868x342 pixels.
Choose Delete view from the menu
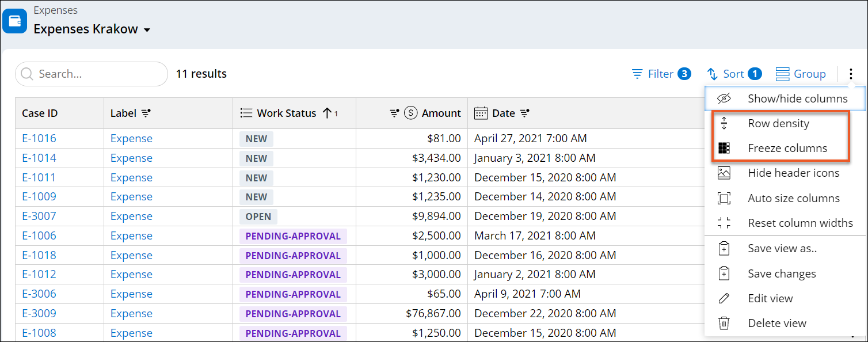[x=776, y=323]
